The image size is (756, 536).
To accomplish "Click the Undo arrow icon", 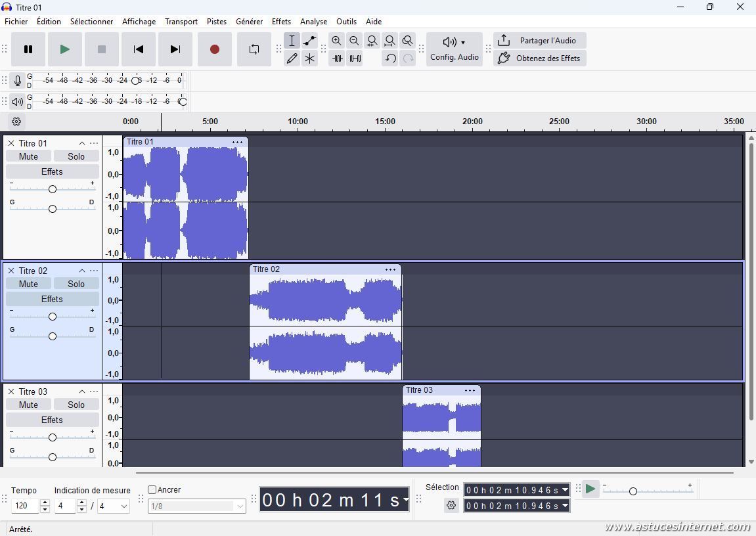I will 390,58.
